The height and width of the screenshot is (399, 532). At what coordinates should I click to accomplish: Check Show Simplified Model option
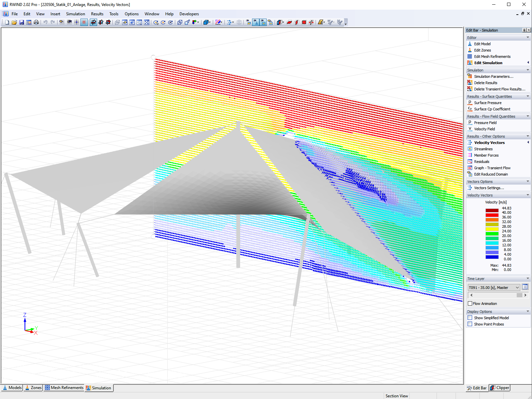(470, 318)
